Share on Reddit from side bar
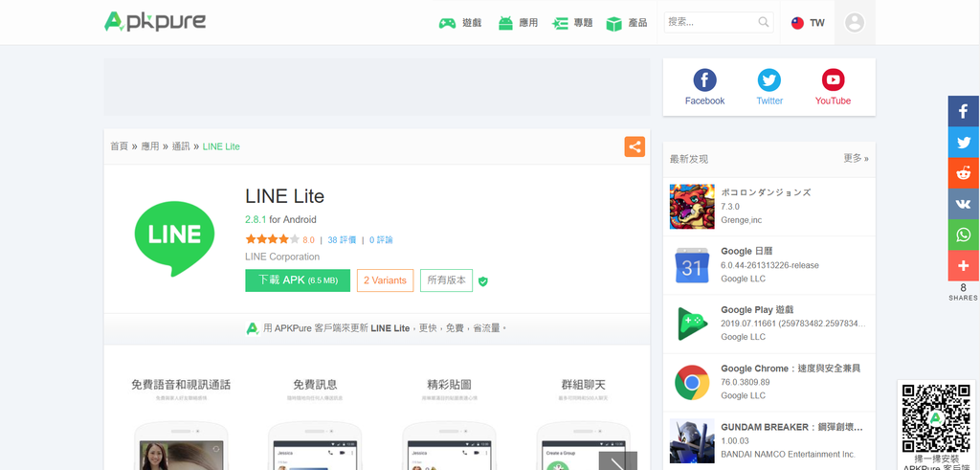 pos(964,173)
